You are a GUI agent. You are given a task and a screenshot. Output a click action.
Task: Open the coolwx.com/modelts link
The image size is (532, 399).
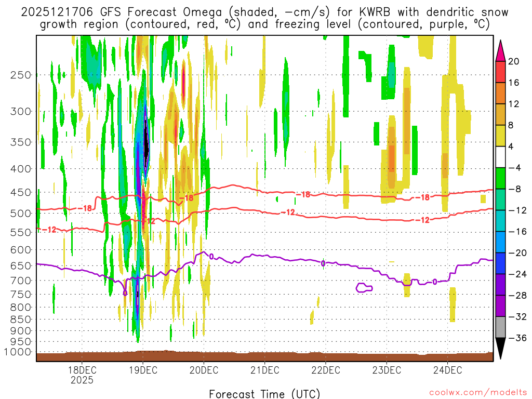[478, 393]
